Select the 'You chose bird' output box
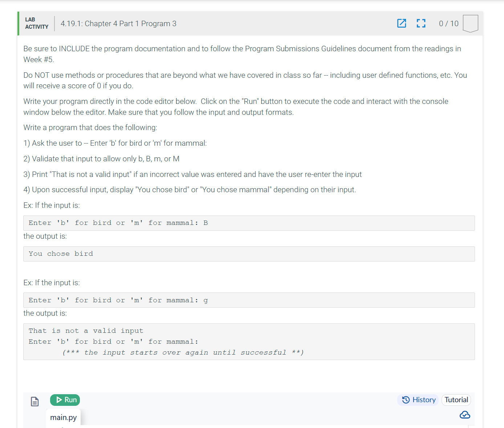Viewport: 504px width, 428px height. pos(249,254)
